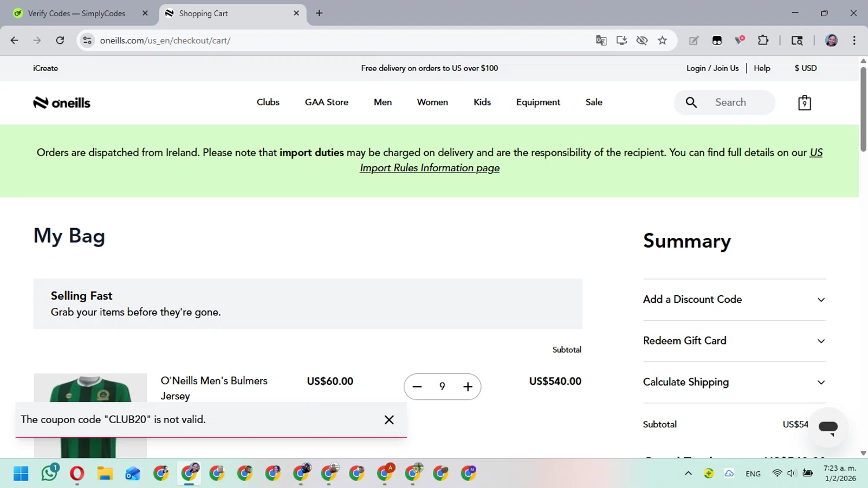The width and height of the screenshot is (868, 488).
Task: Open battery status icon in the tray
Action: pos(808,474)
